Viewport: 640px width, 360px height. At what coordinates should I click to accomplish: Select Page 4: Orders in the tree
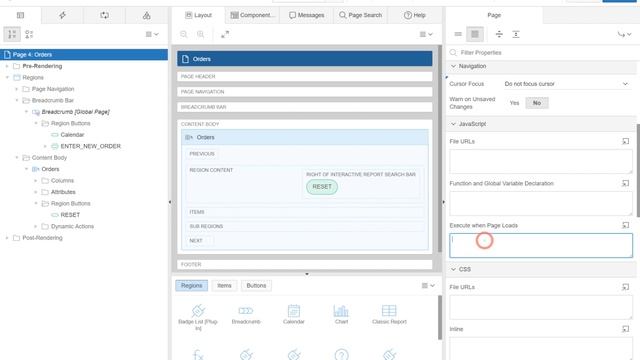[84, 55]
